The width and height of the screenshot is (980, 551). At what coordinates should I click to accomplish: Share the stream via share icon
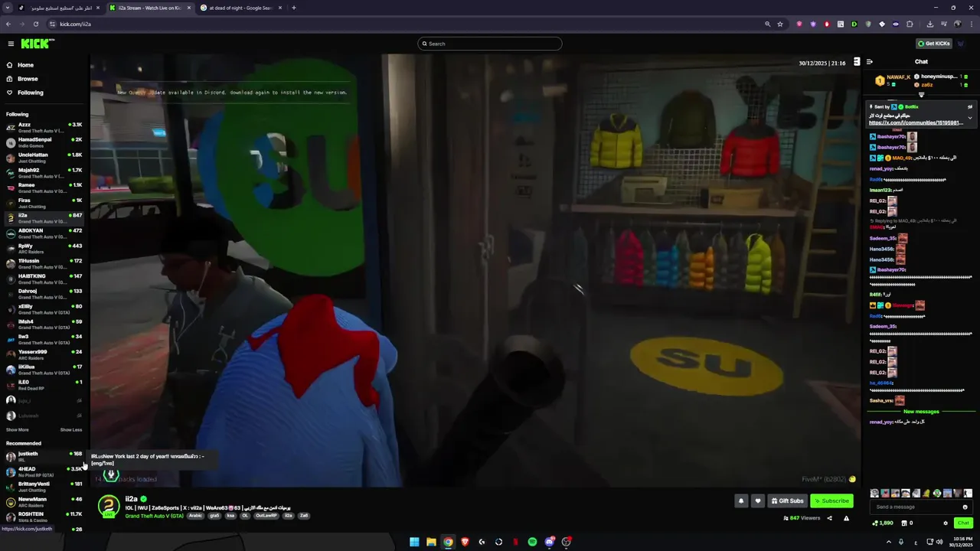(x=829, y=518)
